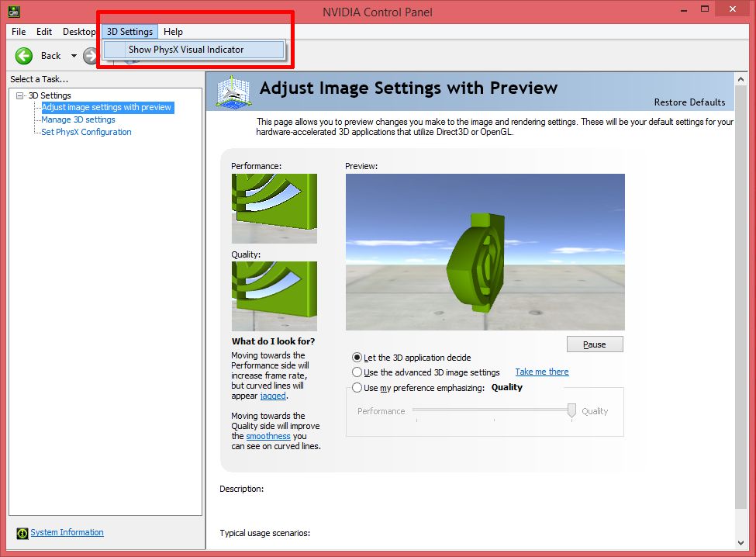Click the NVIDIA Control Panel title bar icon
The width and height of the screenshot is (756, 557).
14,12
